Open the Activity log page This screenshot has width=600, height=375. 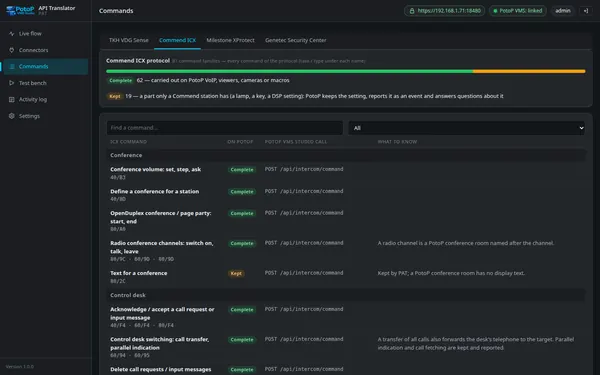pyautogui.click(x=46, y=99)
